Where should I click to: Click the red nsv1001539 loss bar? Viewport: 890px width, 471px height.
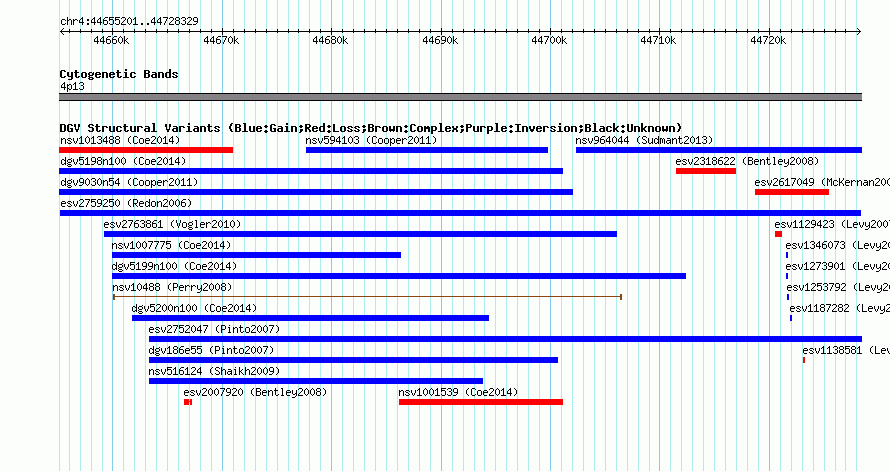(x=481, y=402)
